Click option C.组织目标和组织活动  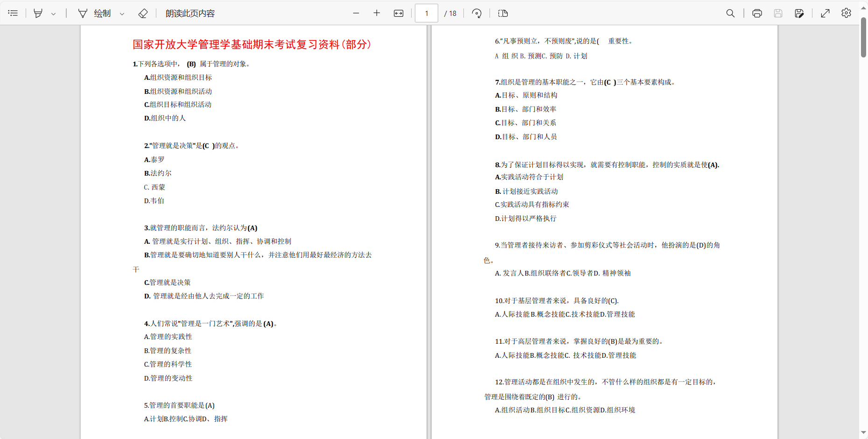pos(178,105)
